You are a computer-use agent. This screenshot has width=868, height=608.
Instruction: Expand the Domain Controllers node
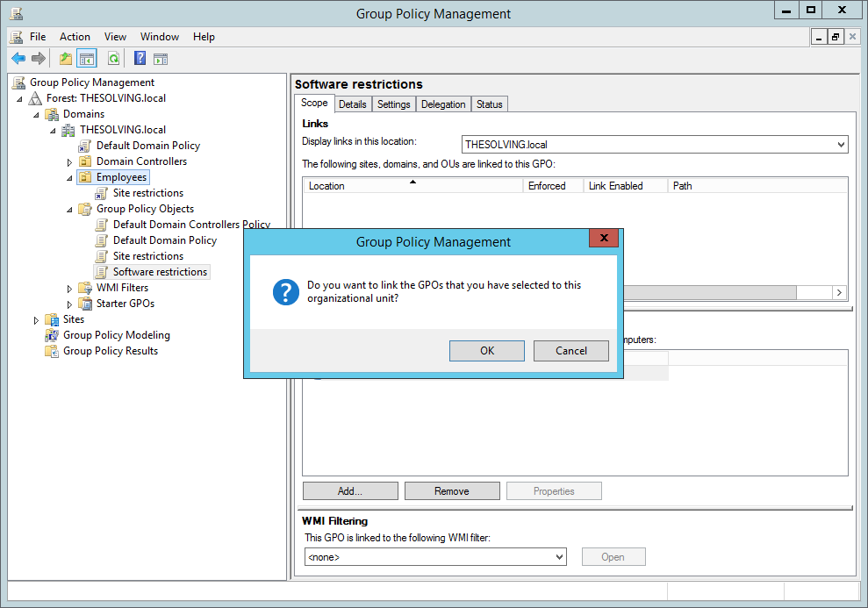(69, 162)
